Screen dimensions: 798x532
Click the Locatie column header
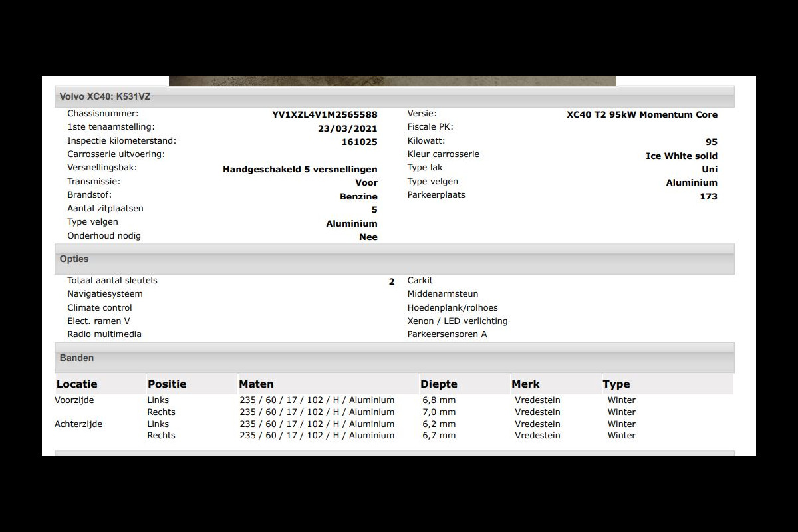click(x=77, y=384)
